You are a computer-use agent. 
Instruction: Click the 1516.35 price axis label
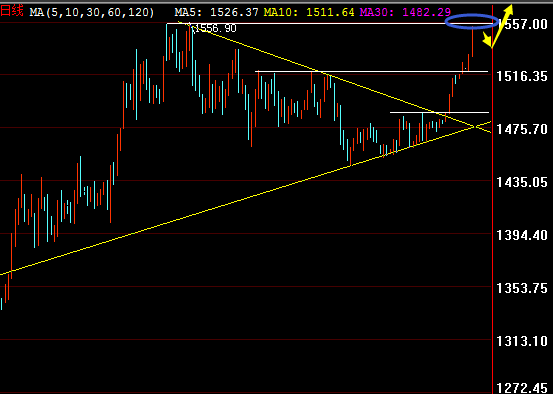[522, 75]
